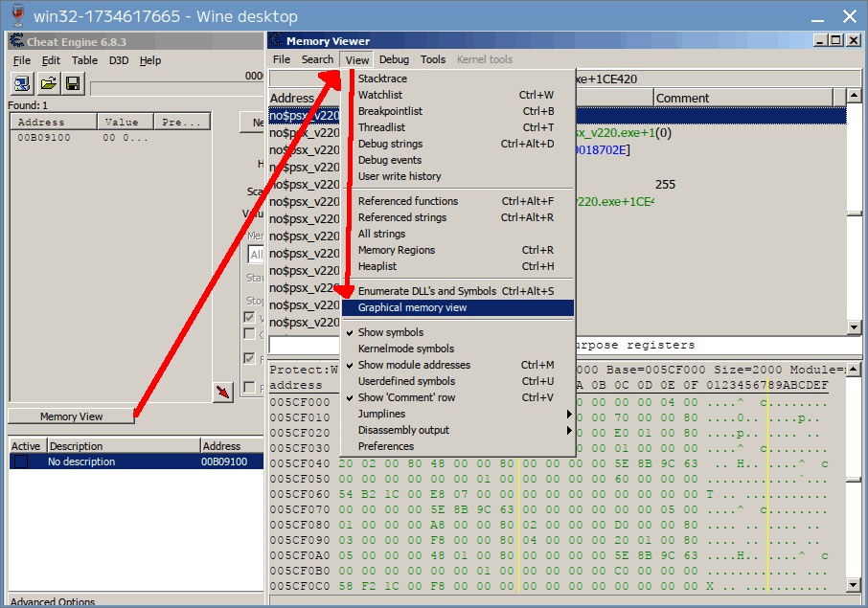Select hex row 005CF040
Viewport: 868px width, 608px height.
tap(549, 463)
